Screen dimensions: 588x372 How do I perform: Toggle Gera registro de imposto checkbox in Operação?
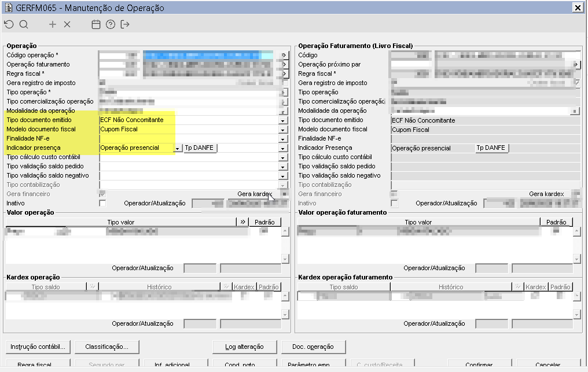pos(285,83)
